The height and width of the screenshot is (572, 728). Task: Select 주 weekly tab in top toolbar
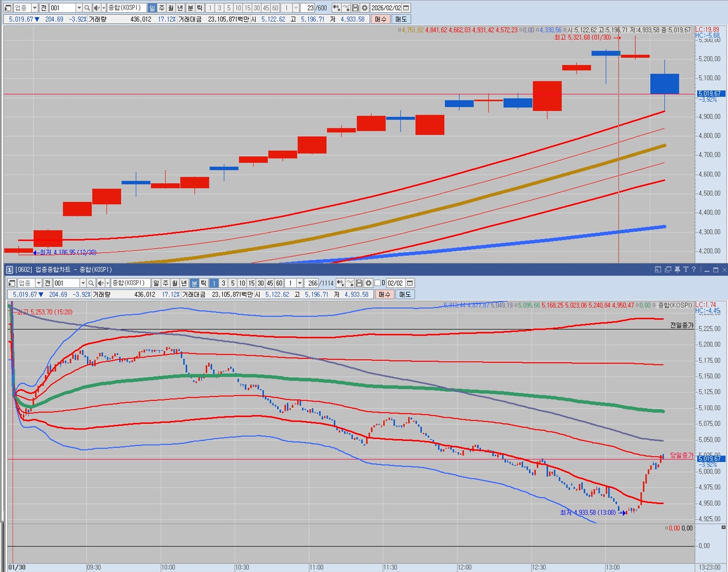point(162,8)
